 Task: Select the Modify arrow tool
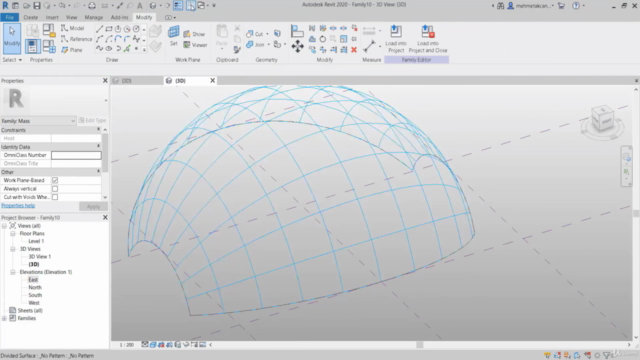(x=12, y=38)
